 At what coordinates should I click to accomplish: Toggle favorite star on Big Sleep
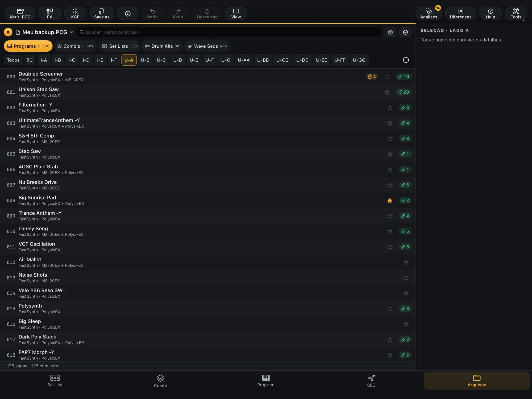tap(406, 324)
